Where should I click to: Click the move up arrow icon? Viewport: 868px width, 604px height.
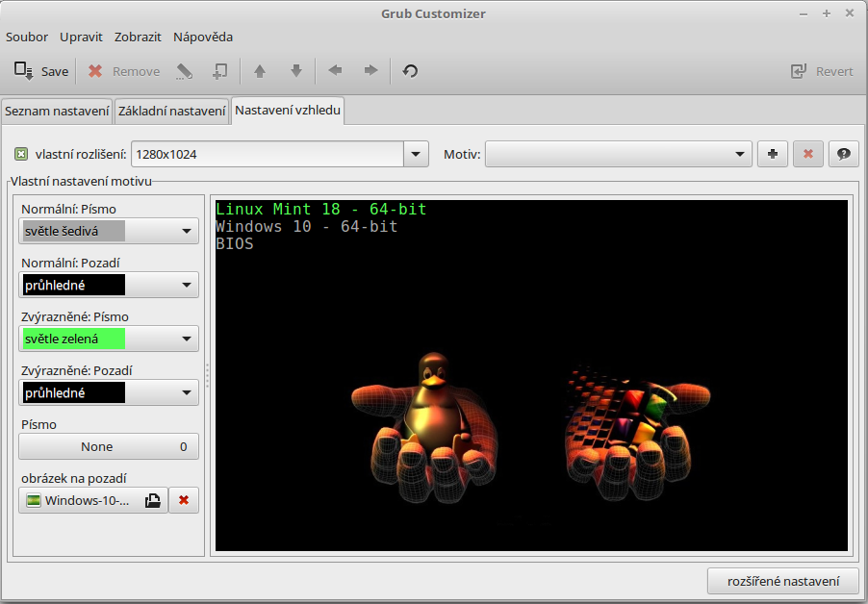(x=259, y=71)
